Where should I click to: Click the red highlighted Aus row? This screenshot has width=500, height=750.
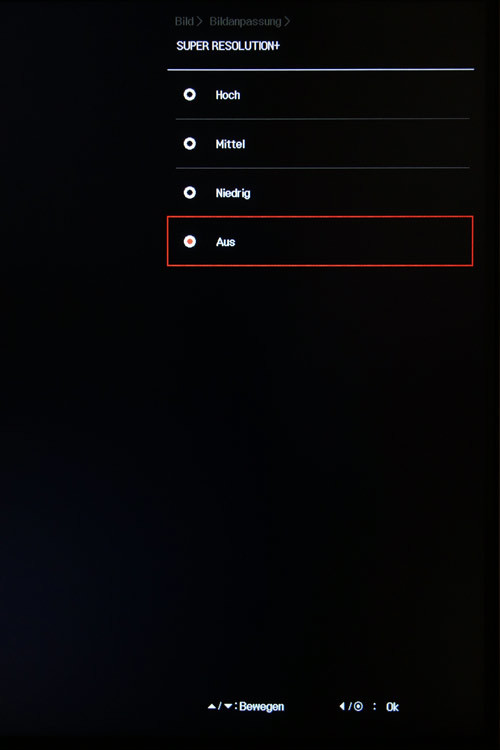point(320,241)
